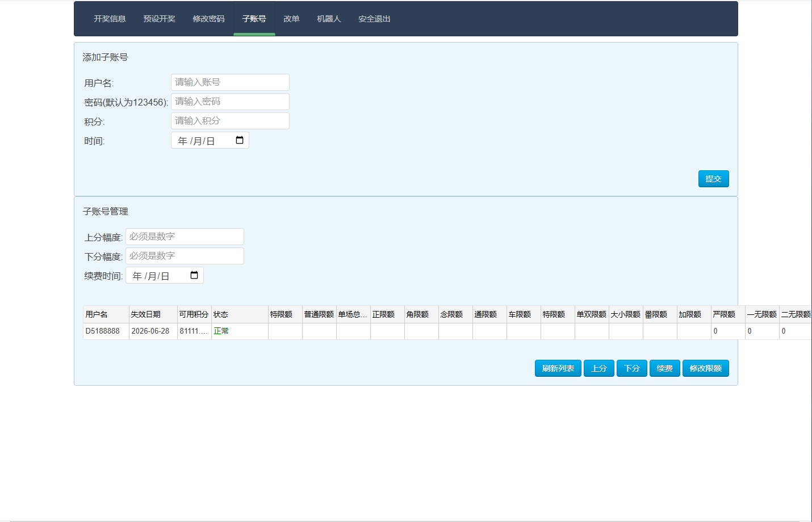Switch to the 改单 page
This screenshot has width=812, height=522.
pyautogui.click(x=291, y=19)
